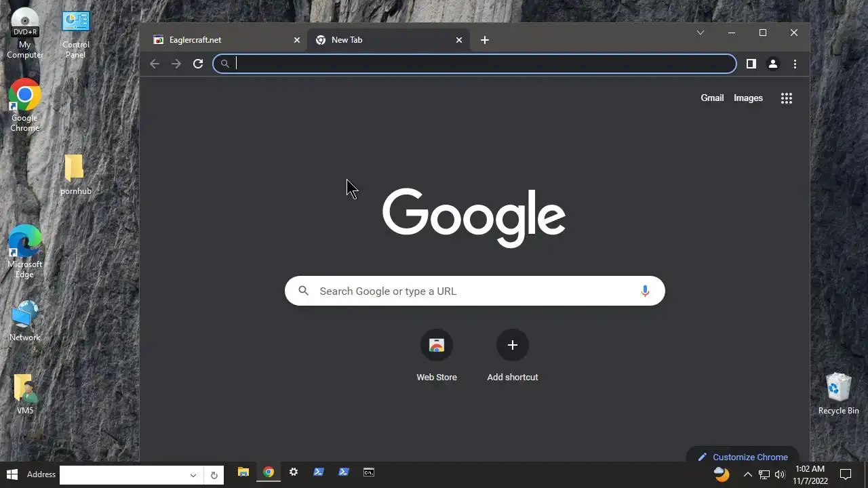Select the Recycle Bin icon
868x488 pixels.
pyautogui.click(x=838, y=394)
